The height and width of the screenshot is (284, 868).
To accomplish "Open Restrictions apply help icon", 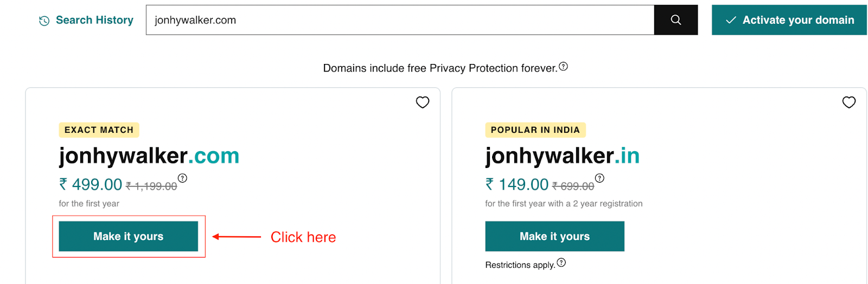I will 561,262.
